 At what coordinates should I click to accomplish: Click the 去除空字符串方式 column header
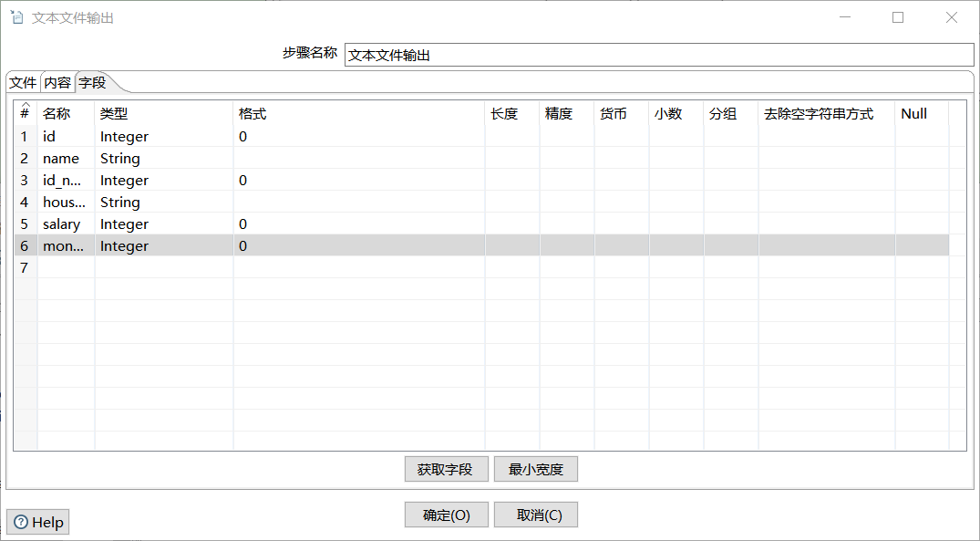tap(827, 113)
